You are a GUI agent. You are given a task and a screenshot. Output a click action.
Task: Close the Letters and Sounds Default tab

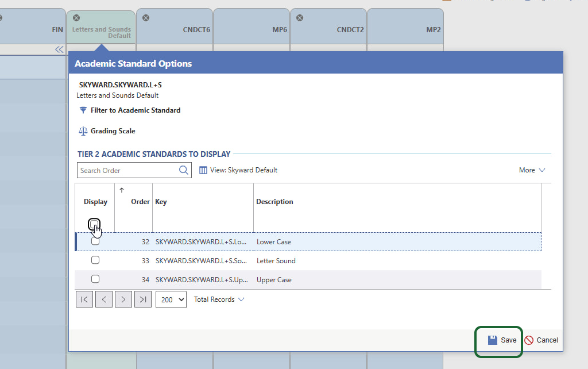[x=76, y=18]
